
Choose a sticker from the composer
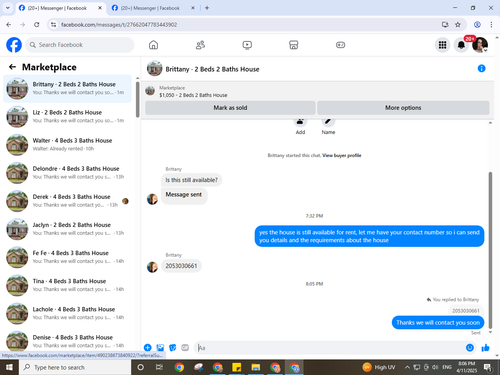[x=173, y=348]
